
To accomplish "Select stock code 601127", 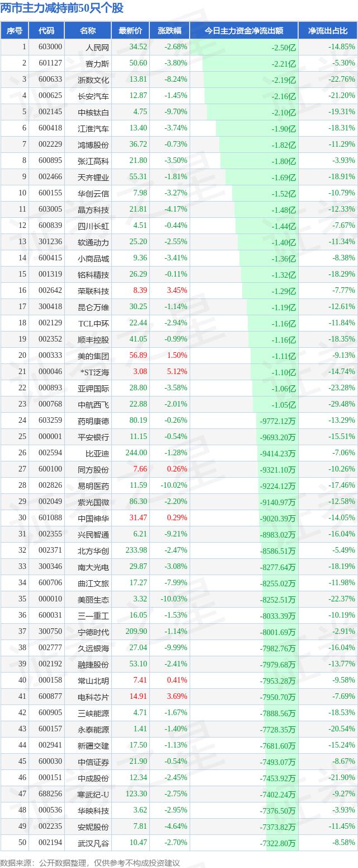I will 50,63.
